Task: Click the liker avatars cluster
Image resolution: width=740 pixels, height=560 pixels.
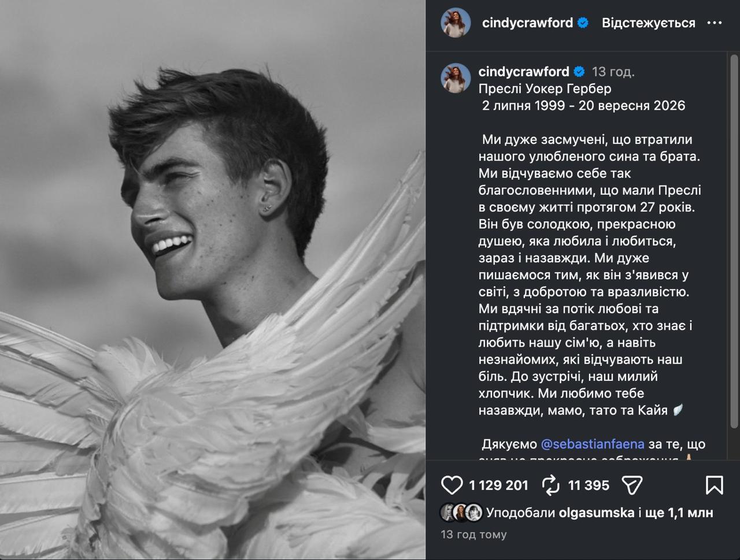Action: tap(461, 513)
